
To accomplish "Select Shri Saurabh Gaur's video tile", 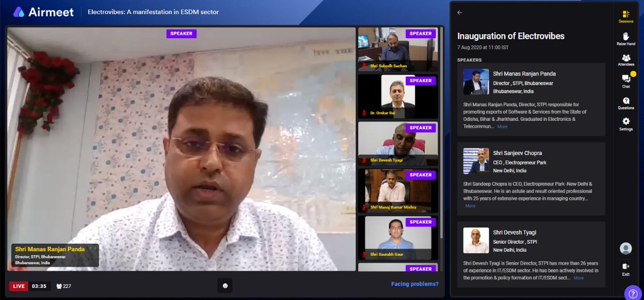I will (398, 237).
